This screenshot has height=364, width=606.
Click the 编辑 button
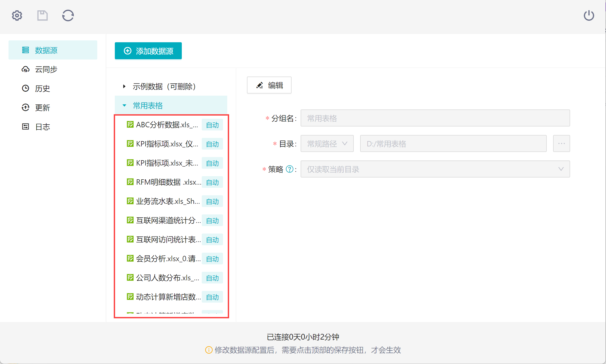[x=269, y=85]
